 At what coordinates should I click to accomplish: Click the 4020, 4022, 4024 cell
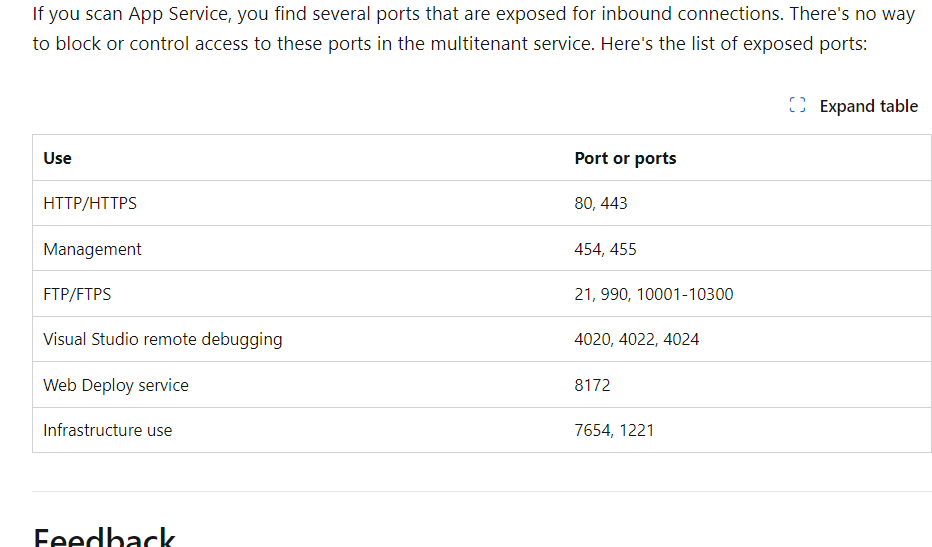[x=636, y=339]
